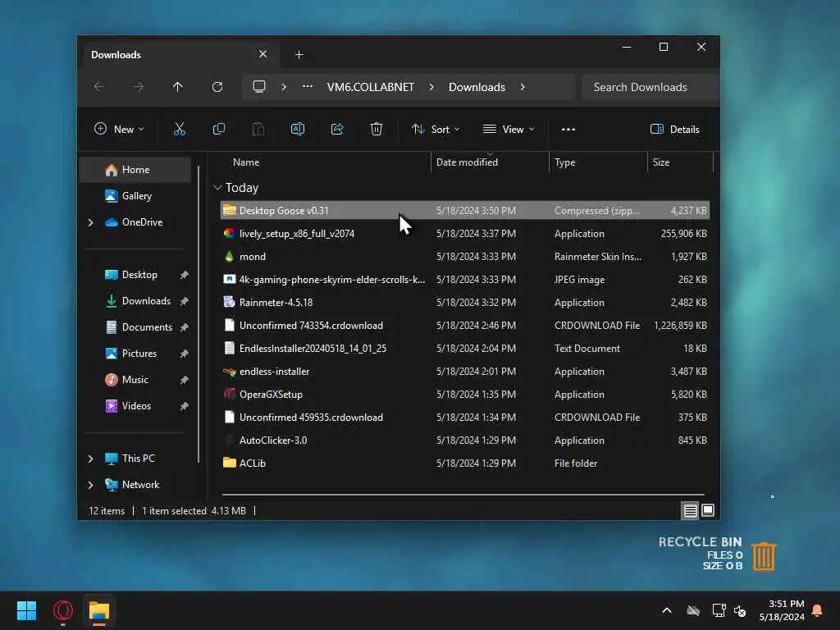The width and height of the screenshot is (840, 630).
Task: Go up one folder level arrow
Action: (178, 87)
